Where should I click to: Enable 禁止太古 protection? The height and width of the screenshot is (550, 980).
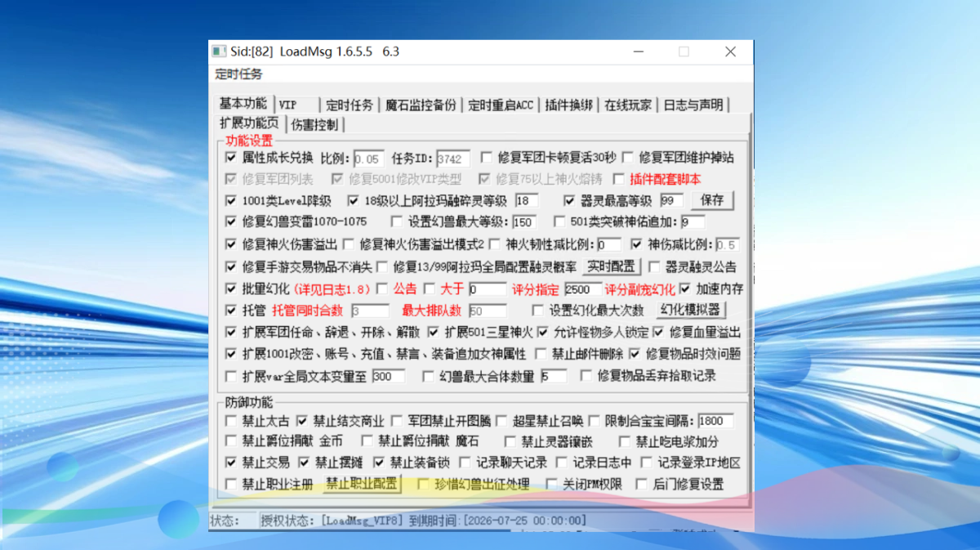231,421
